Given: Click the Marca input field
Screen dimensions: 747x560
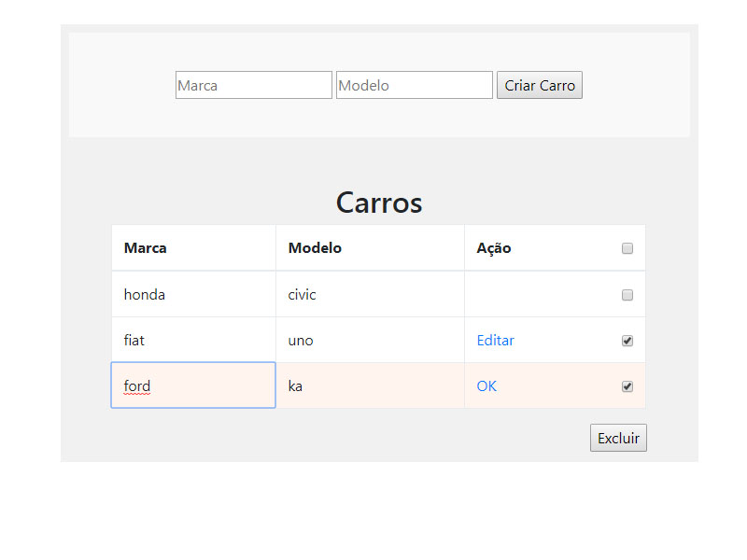Looking at the screenshot, I should pyautogui.click(x=253, y=85).
